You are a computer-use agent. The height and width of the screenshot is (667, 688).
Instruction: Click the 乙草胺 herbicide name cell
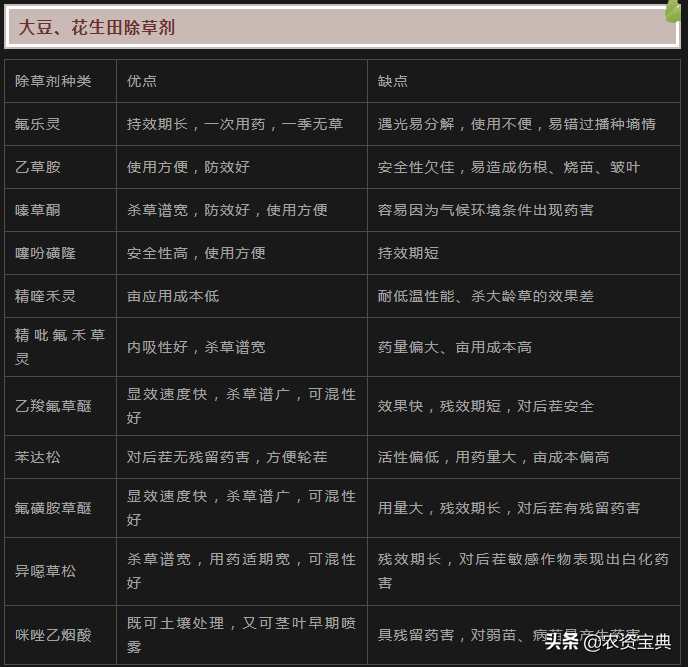click(38, 167)
